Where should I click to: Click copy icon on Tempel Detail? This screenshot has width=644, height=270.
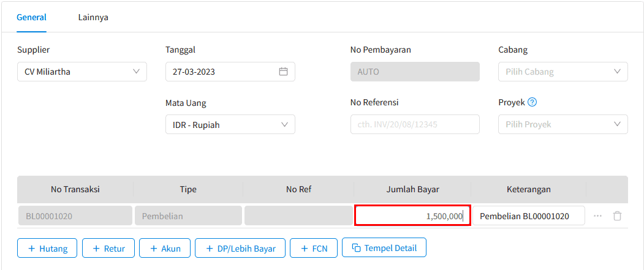[x=357, y=248]
